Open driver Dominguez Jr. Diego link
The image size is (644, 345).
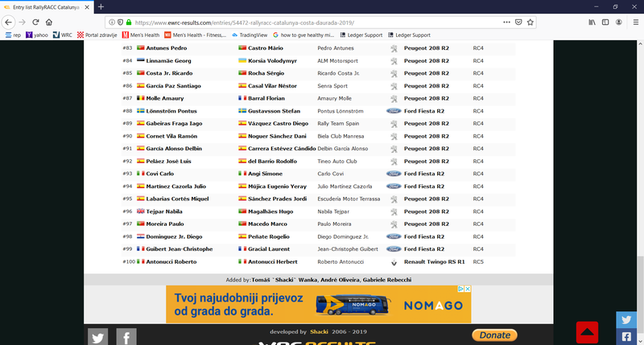[x=174, y=236]
